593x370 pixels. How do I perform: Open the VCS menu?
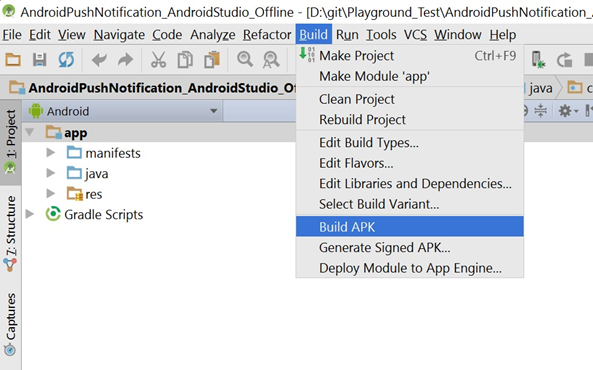point(415,35)
